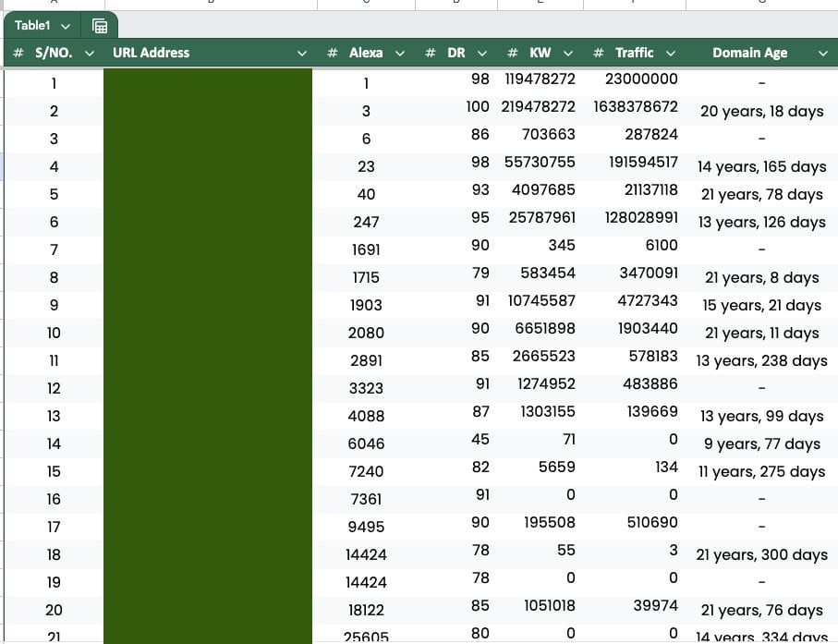Select the Alexa cell 18122
Image resolution: width=838 pixels, height=644 pixels.
[x=366, y=611]
